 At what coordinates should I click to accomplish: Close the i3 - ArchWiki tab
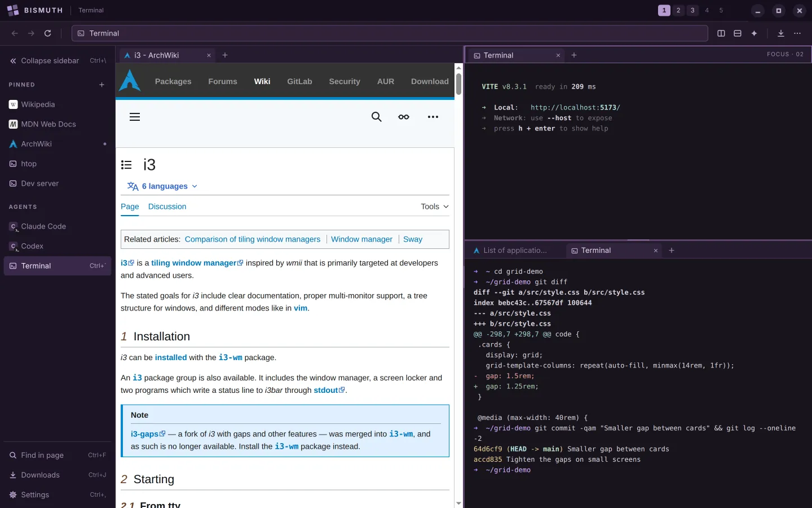click(209, 55)
